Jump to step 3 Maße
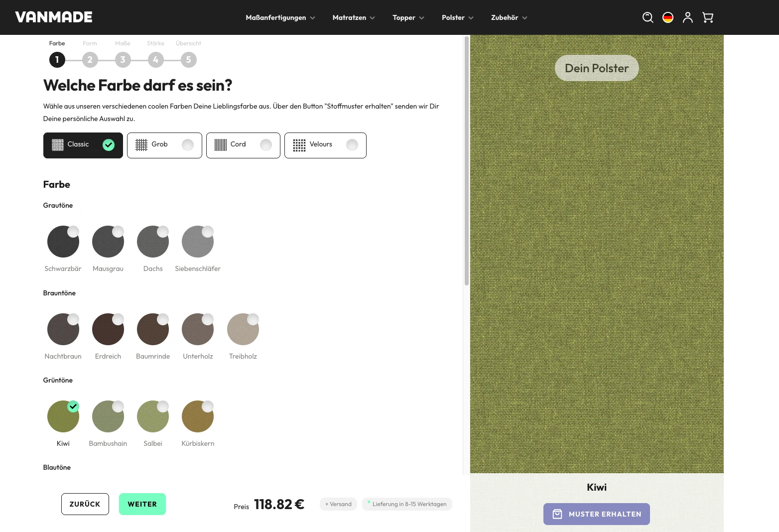This screenshot has height=532, width=779. pyautogui.click(x=123, y=60)
